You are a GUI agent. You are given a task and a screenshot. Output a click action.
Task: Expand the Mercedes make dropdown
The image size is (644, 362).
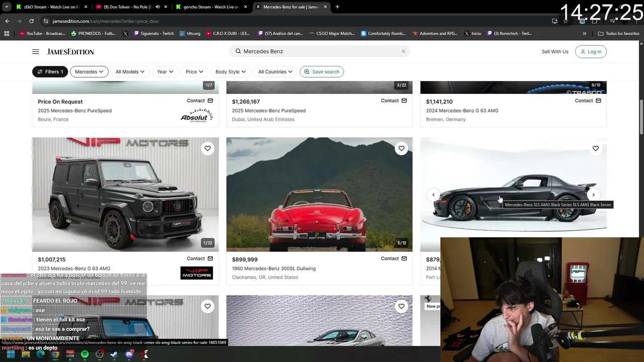(x=89, y=72)
